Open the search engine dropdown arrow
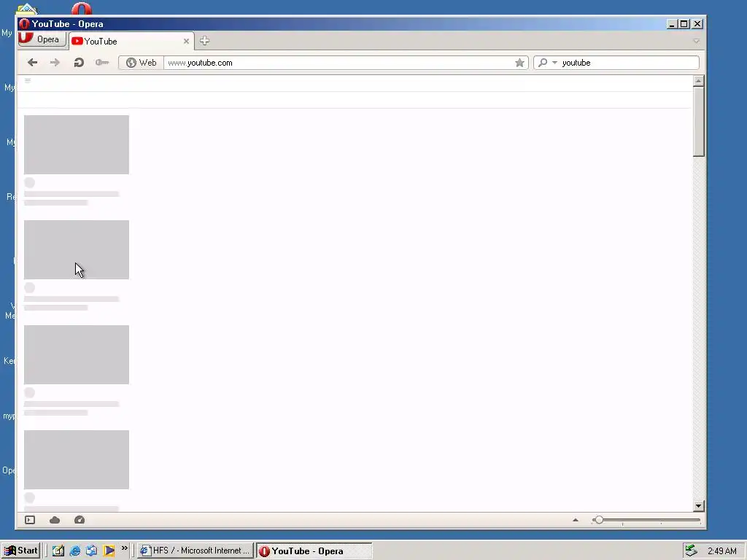This screenshot has width=747, height=560. 554,63
